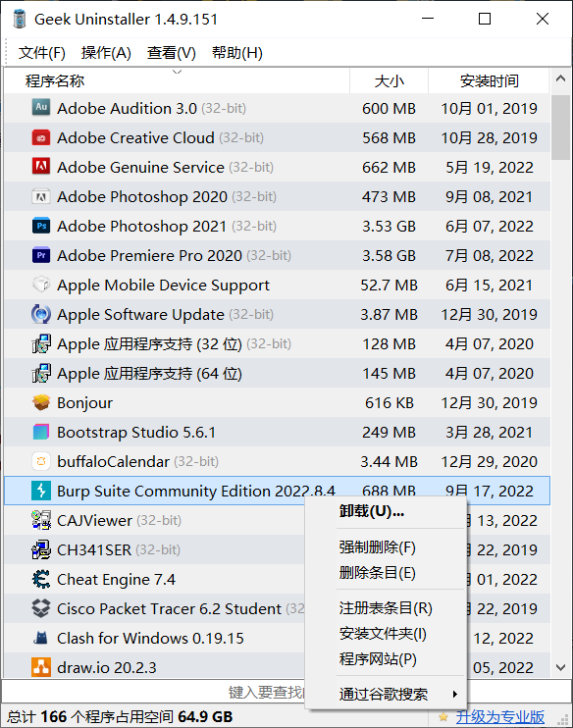Screen dimensions: 573x728
Task: Click the Burp Suite Community Edition icon
Action: (41, 491)
